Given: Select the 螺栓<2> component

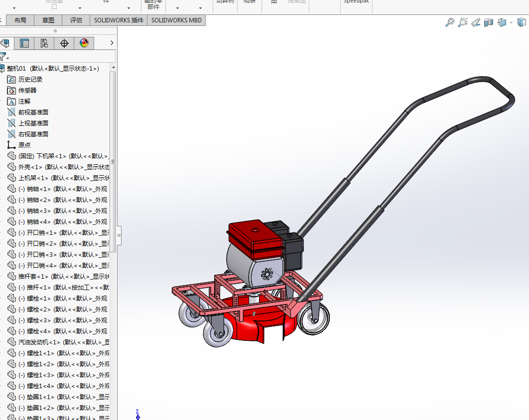Looking at the screenshot, I should tap(58, 309).
